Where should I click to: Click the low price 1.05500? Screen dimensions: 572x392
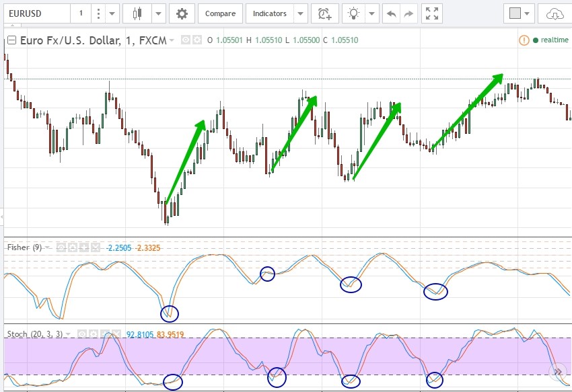306,40
